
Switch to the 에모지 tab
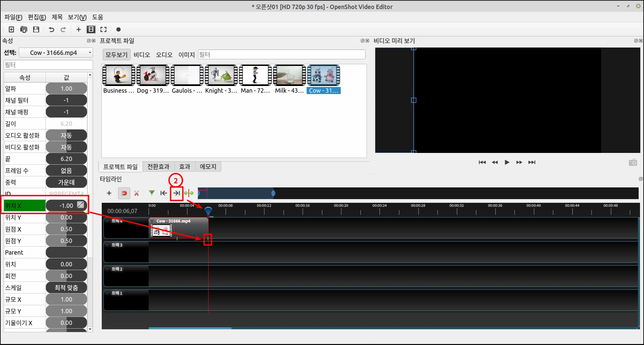pyautogui.click(x=208, y=167)
